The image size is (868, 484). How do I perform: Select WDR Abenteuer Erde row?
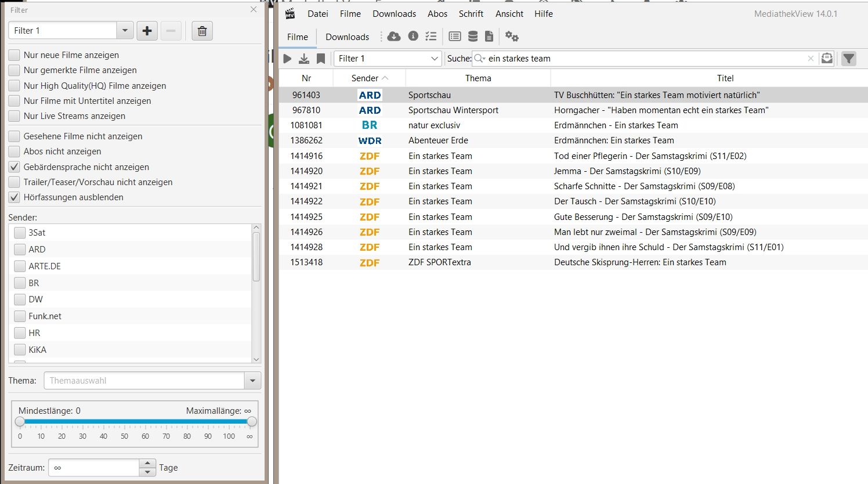tap(573, 140)
